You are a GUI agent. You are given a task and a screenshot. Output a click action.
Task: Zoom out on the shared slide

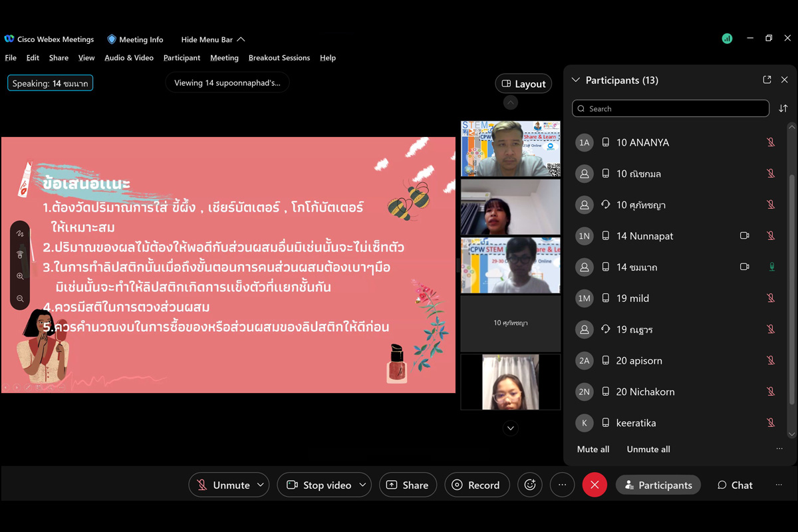pos(20,299)
